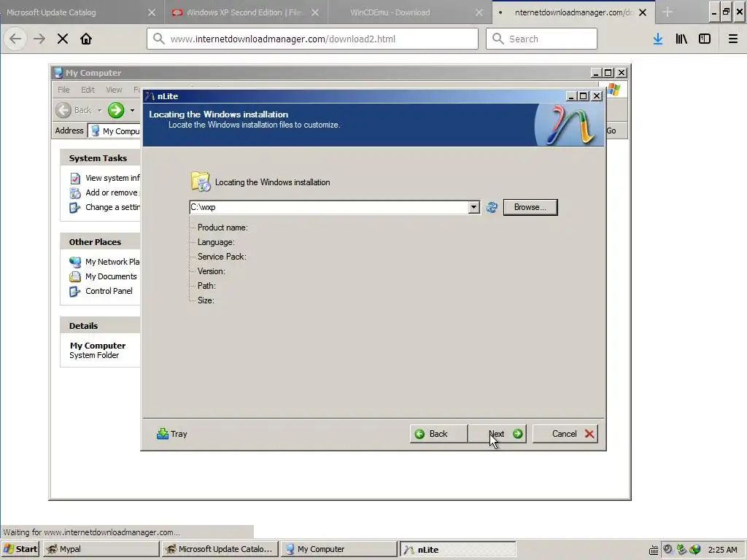Open the browser library icon
Viewport: 747px width, 560px height.
pyautogui.click(x=681, y=39)
